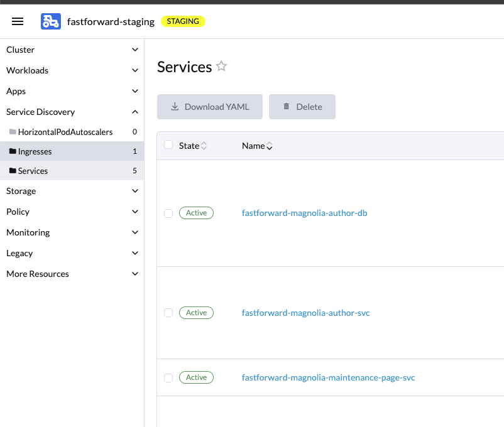Open the hamburger navigation menu
The height and width of the screenshot is (427, 504).
[x=18, y=21]
